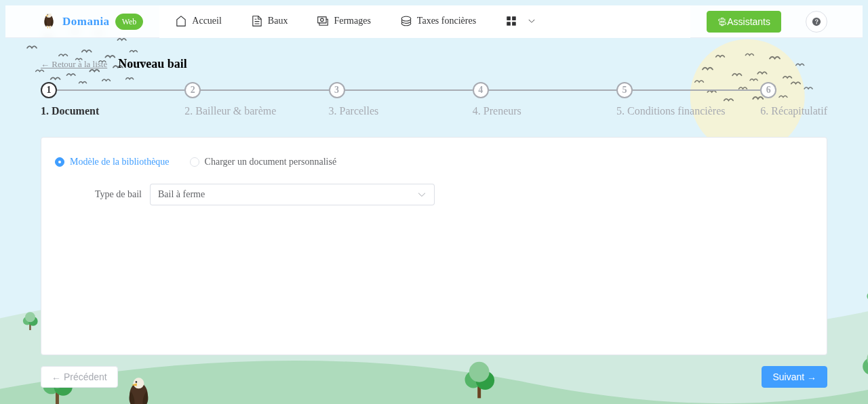Open the Assistants button
This screenshot has height=404, width=868.
[744, 22]
